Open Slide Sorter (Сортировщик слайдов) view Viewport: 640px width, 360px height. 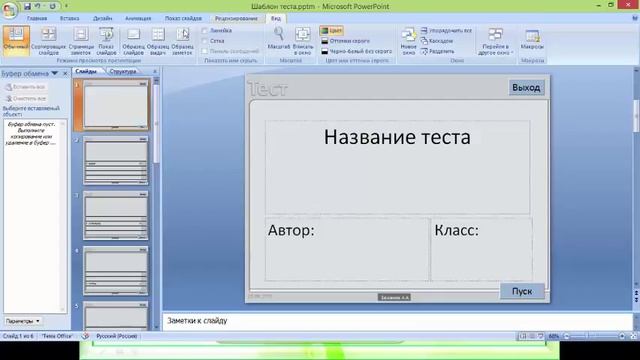(49, 40)
